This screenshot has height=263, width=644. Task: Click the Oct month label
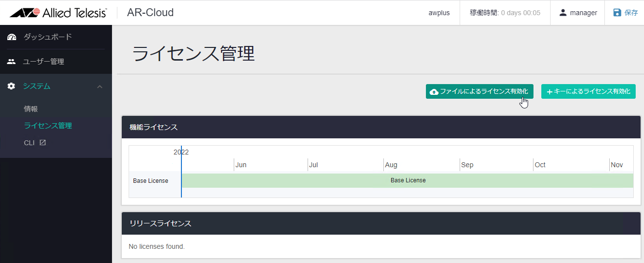tap(540, 165)
